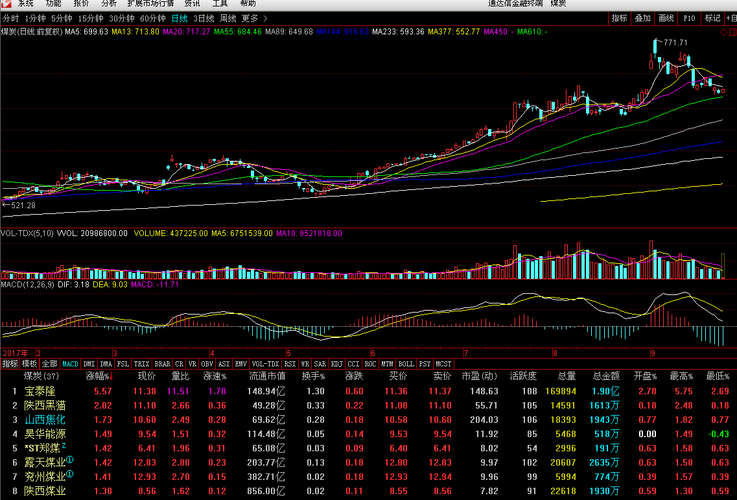The image size is (737, 500).
Task: Select the 模板 tab in indicator bar
Action: click(29, 364)
